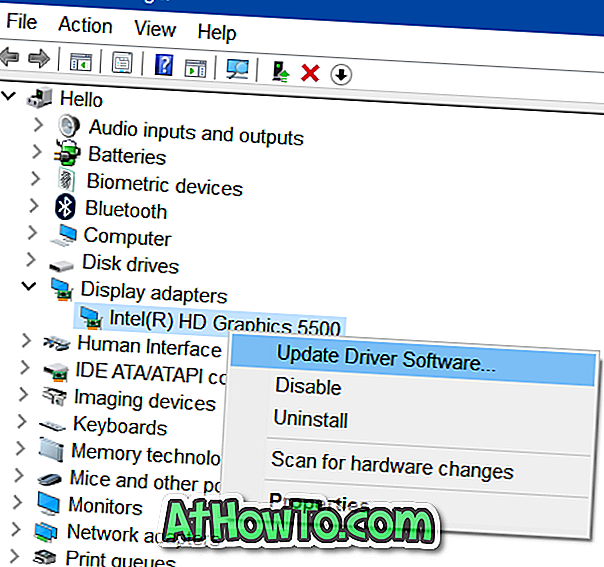Expand the Bluetooth node

[34, 206]
